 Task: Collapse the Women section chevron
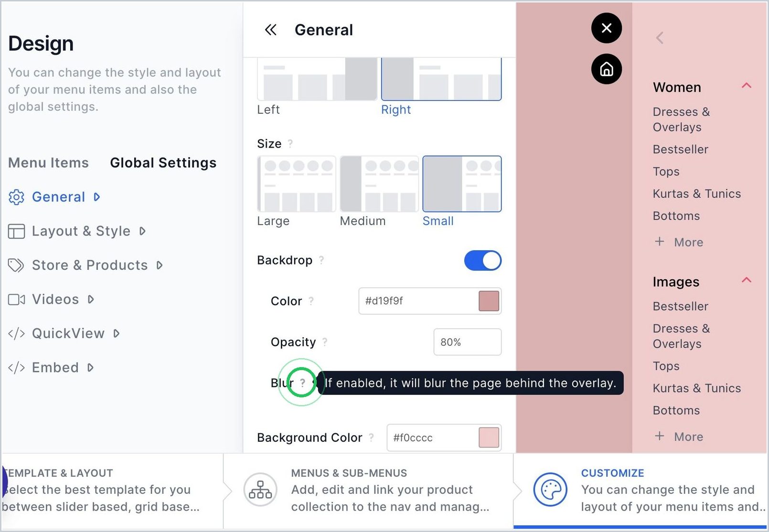747,86
